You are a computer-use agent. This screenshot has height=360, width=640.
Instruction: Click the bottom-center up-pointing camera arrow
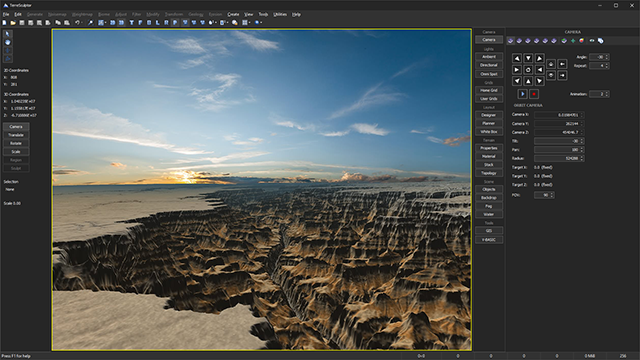(528, 81)
